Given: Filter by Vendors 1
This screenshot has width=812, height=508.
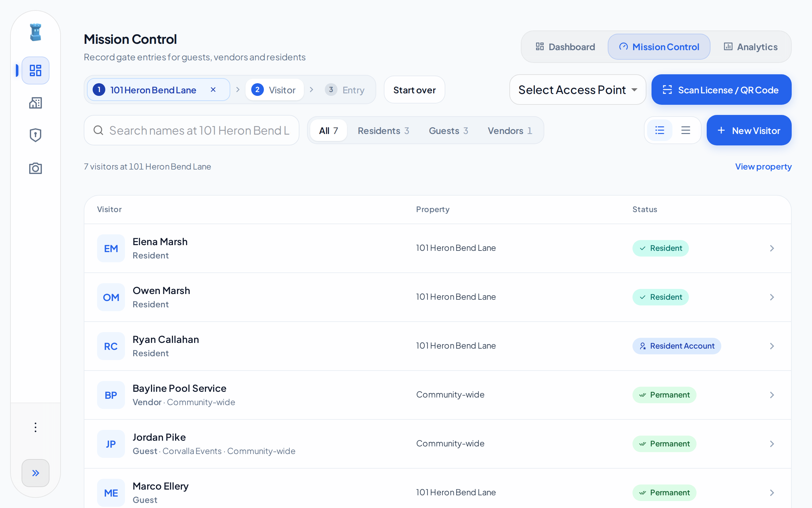Looking at the screenshot, I should [510, 130].
